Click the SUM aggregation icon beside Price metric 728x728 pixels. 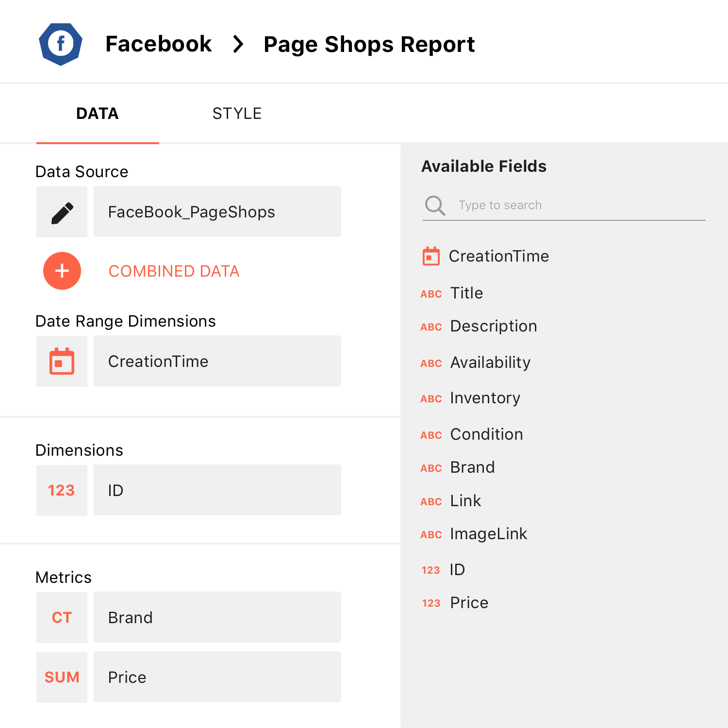62,677
